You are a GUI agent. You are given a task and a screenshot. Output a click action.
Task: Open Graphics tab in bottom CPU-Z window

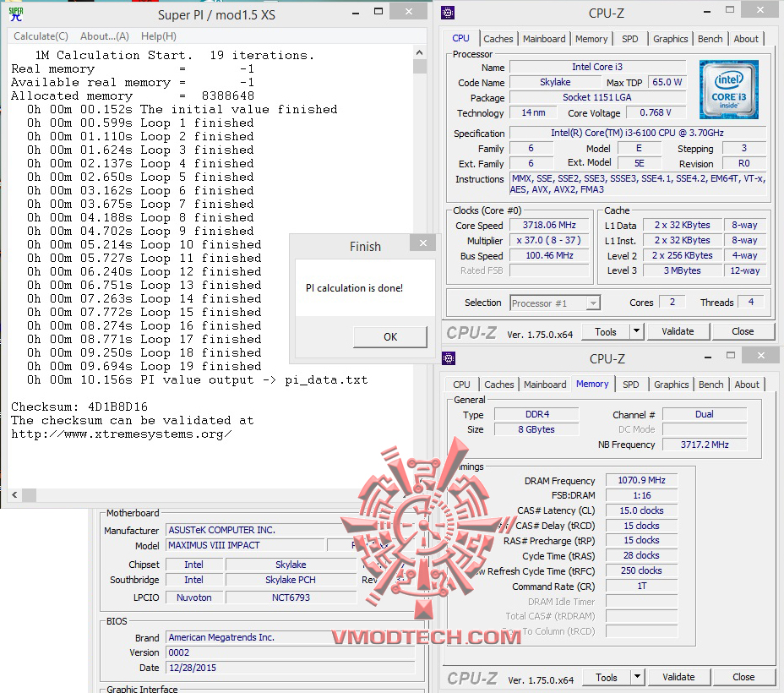click(672, 385)
